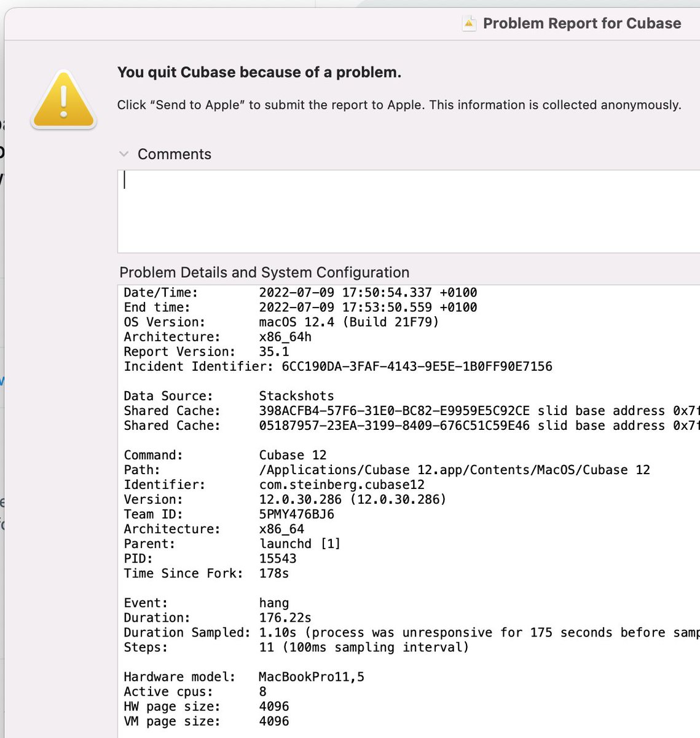Click the 'HW page size: 4096' line
The width and height of the screenshot is (700, 738).
[206, 706]
